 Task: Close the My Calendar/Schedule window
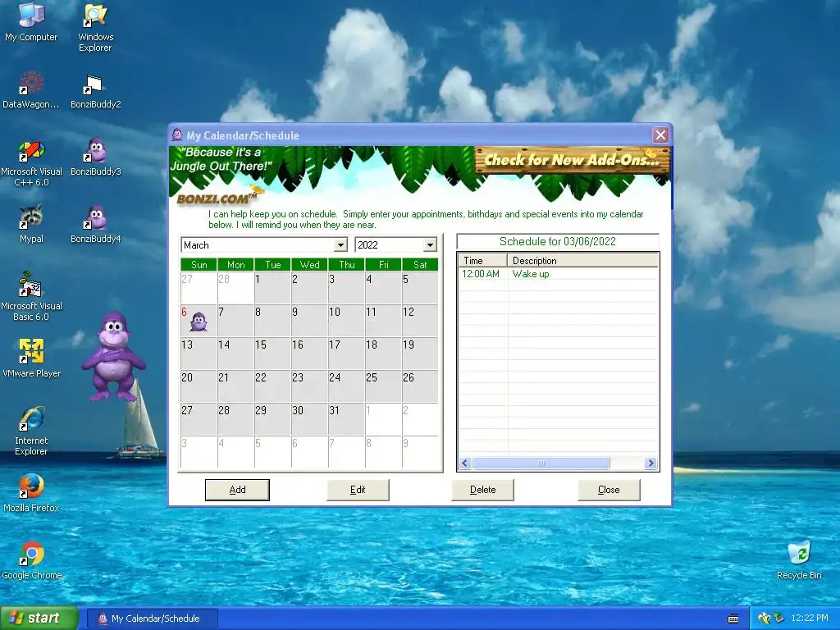(660, 135)
